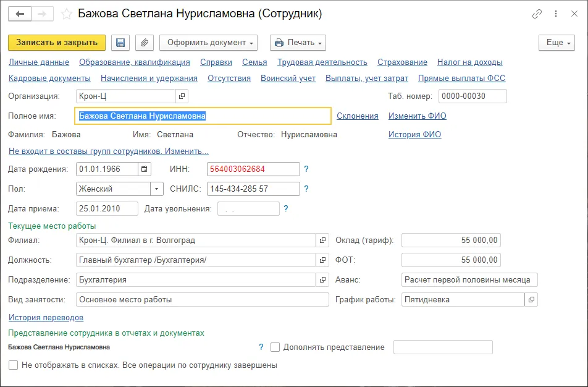Open the lookup icon for Филиал field
588x387 pixels.
click(322, 240)
